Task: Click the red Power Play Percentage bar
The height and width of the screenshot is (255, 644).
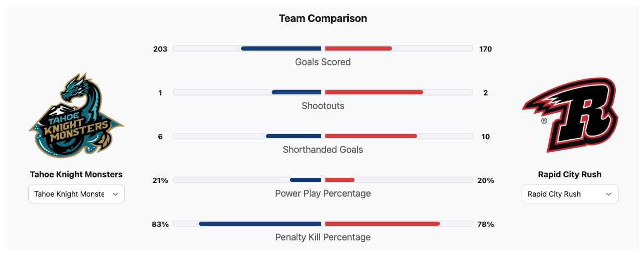Action: [339, 180]
